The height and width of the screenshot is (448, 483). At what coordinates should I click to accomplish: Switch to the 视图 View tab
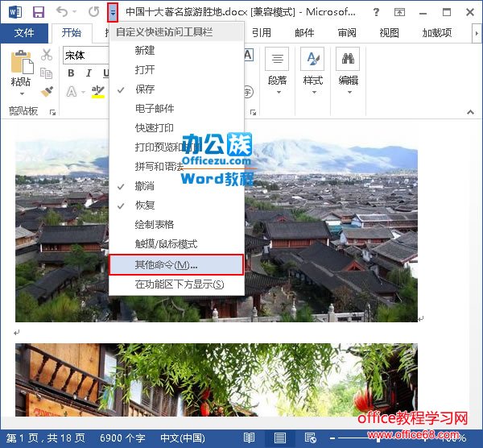click(x=390, y=33)
